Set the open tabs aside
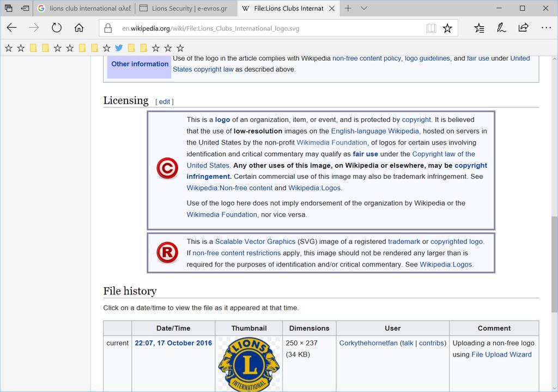The height and width of the screenshot is (392, 558). coord(25,8)
